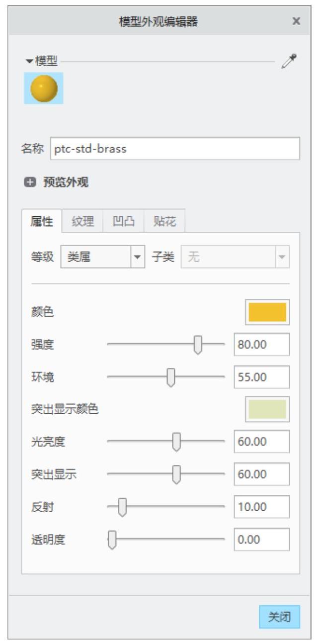Click the 光亮度 value field
The width and height of the screenshot is (319, 644).
(261, 442)
